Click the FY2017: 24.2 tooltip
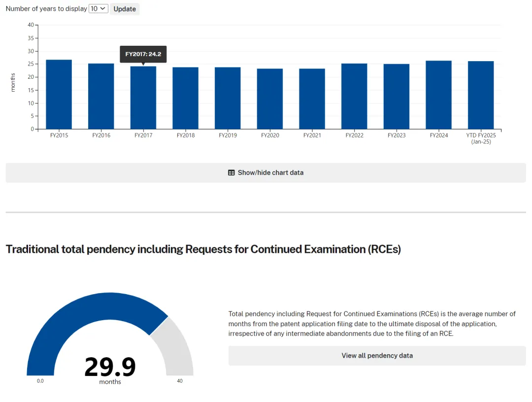The image size is (532, 402). point(143,54)
